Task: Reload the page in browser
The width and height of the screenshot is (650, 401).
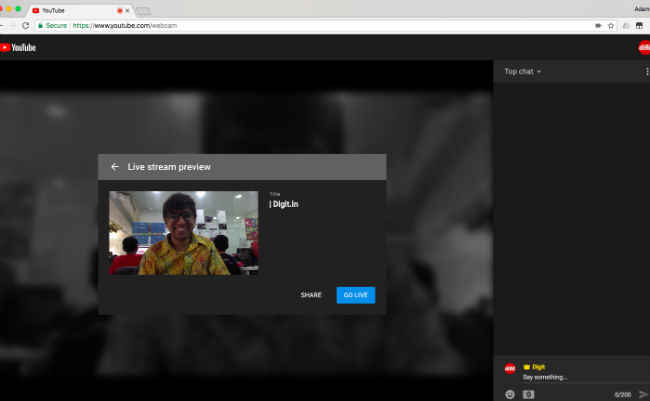Action: [26, 26]
